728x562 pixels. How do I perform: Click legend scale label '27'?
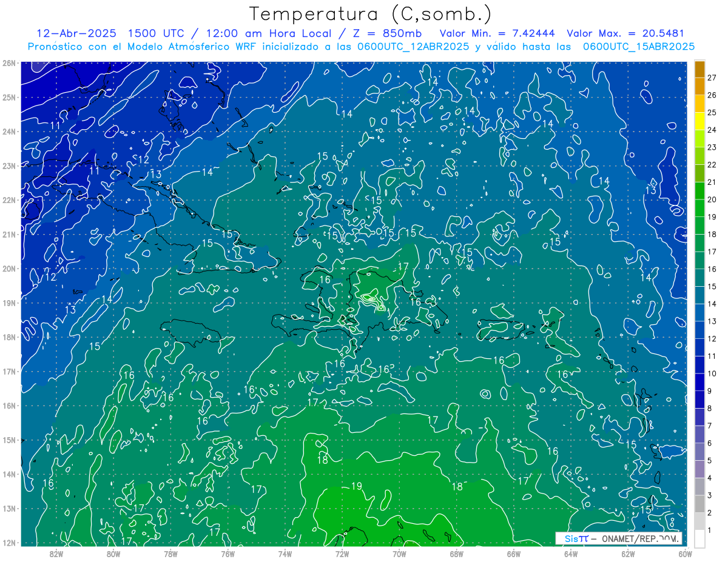[712, 78]
